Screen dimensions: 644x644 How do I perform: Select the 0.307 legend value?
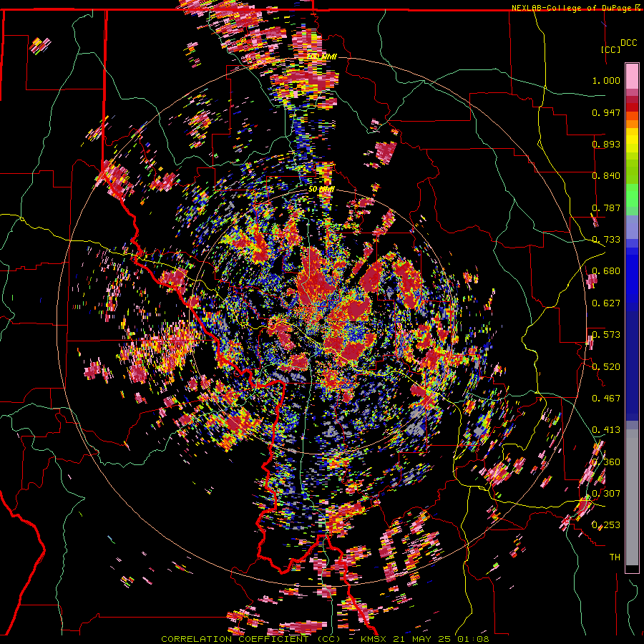(606, 494)
